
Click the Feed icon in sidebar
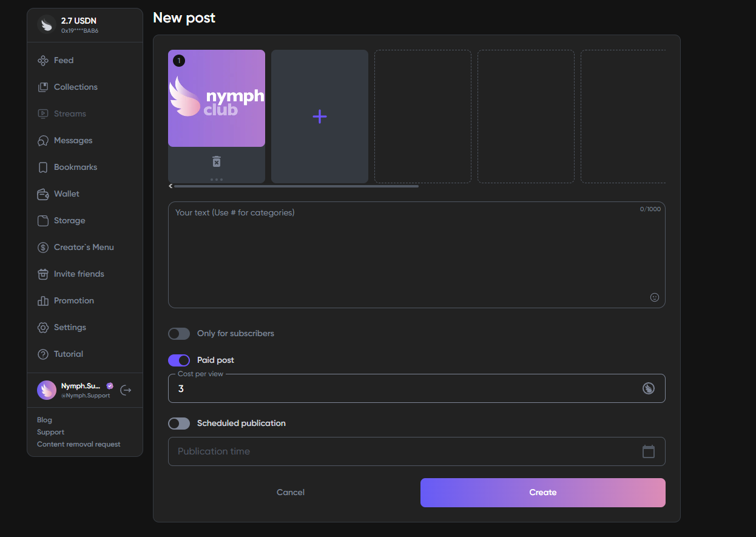(x=43, y=60)
